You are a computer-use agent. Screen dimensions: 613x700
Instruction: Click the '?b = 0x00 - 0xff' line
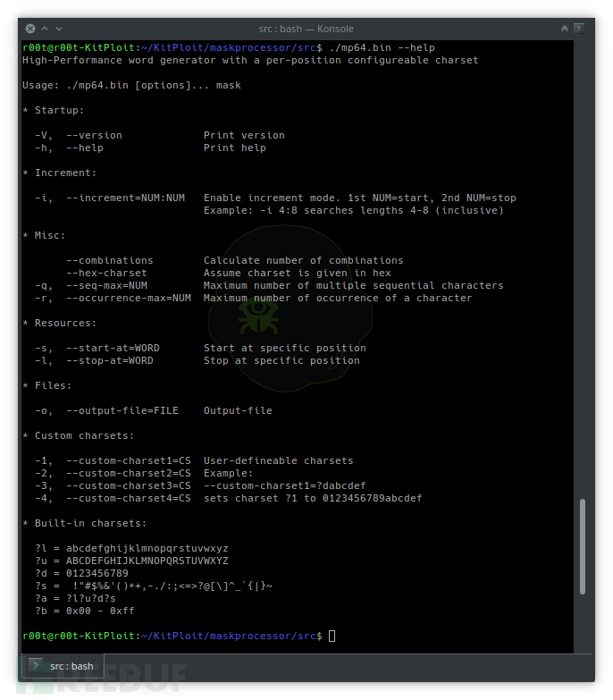[85, 611]
